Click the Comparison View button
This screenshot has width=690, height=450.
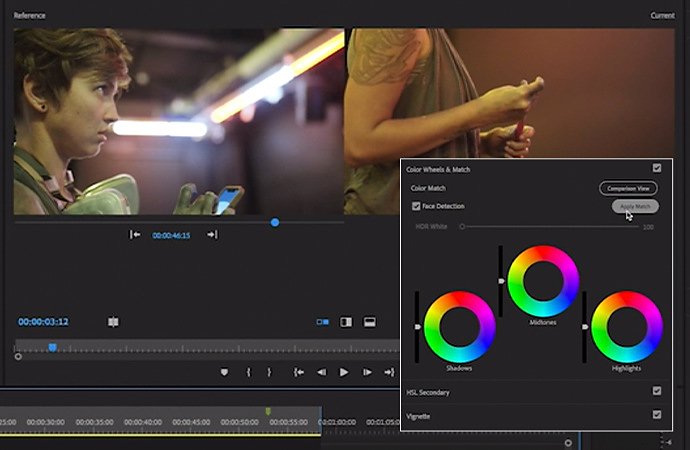pyautogui.click(x=628, y=188)
